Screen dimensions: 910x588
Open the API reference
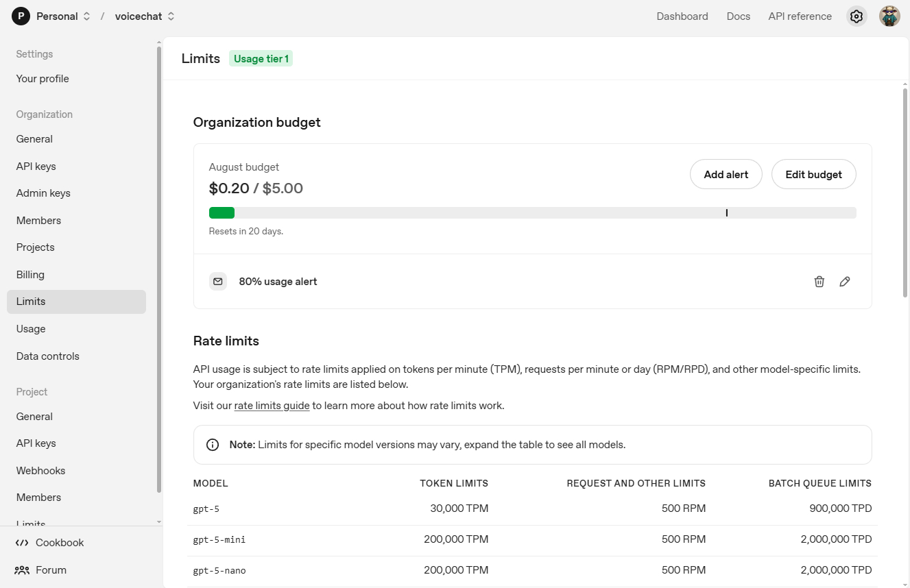(800, 16)
